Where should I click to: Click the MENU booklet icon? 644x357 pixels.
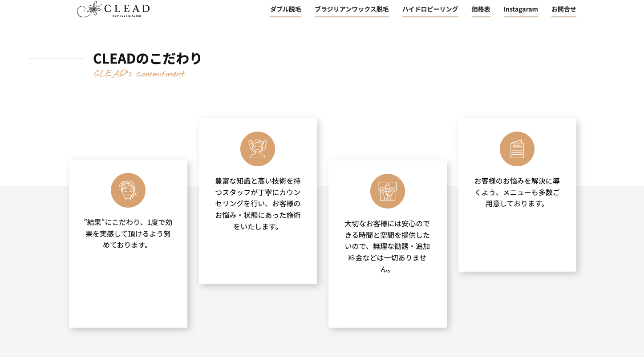(517, 149)
